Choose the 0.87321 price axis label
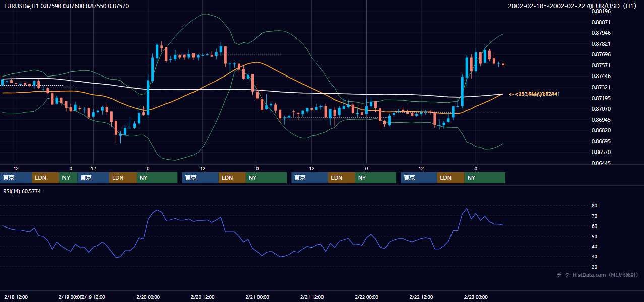 click(x=601, y=87)
